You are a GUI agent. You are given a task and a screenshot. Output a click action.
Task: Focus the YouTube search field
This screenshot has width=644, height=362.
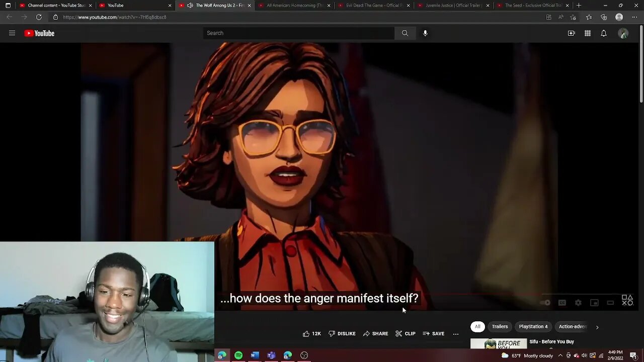299,33
